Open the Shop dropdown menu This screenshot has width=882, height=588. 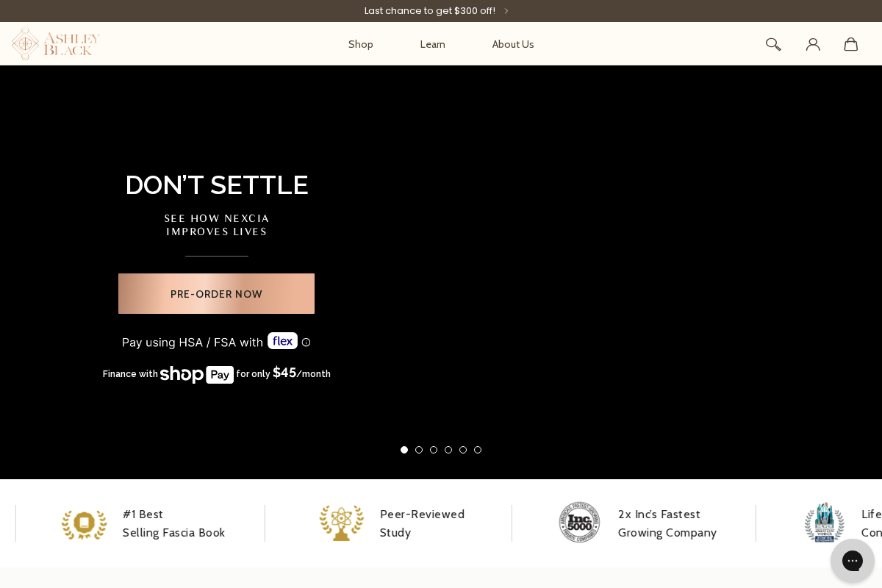[x=360, y=44]
